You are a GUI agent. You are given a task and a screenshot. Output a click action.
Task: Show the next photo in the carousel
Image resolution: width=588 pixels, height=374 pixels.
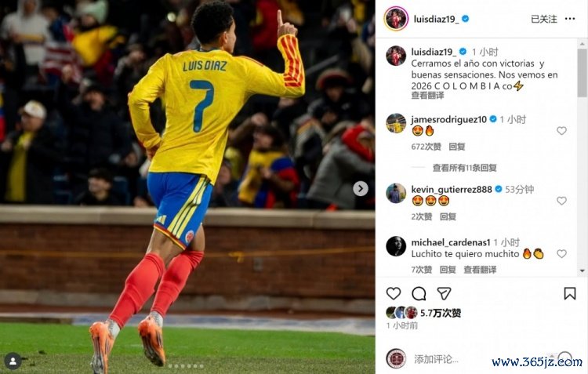361,189
